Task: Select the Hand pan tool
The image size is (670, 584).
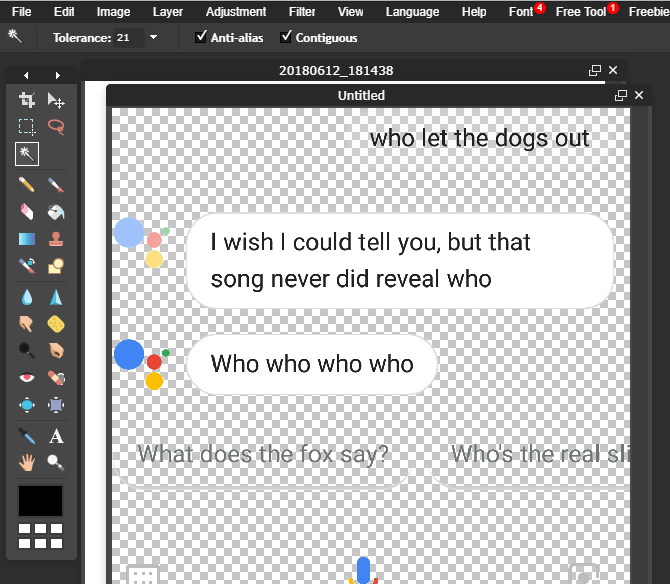Action: coord(26,463)
